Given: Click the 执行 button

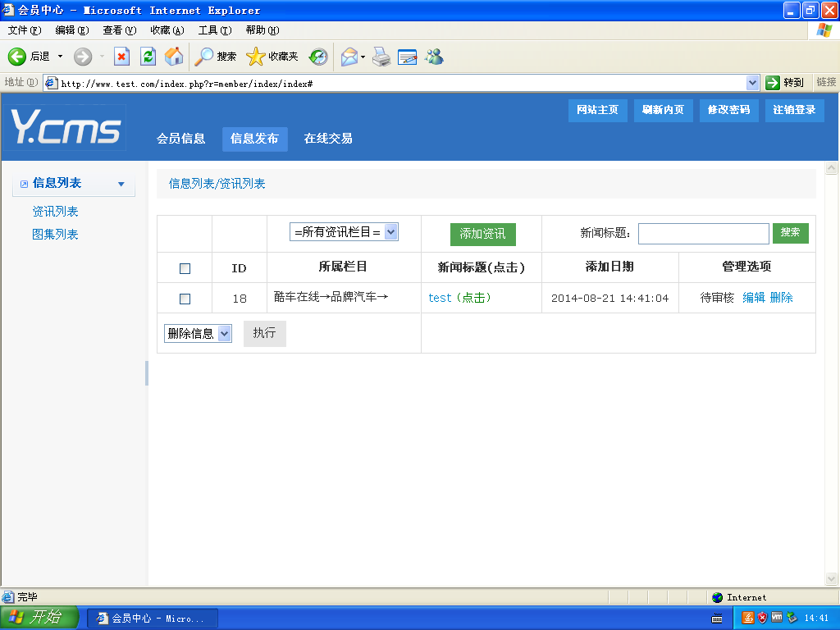Looking at the screenshot, I should 265,333.
